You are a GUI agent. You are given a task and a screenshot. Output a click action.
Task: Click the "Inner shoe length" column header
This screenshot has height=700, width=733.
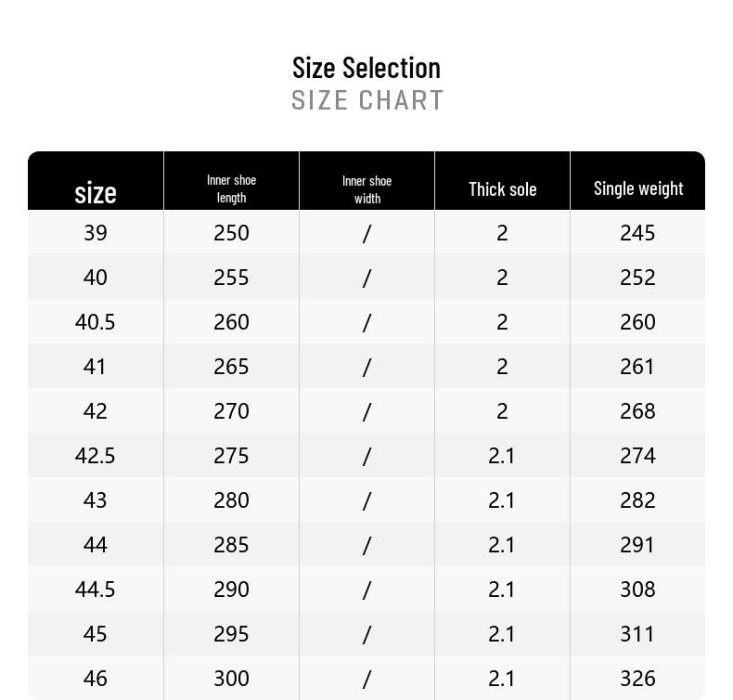231,188
